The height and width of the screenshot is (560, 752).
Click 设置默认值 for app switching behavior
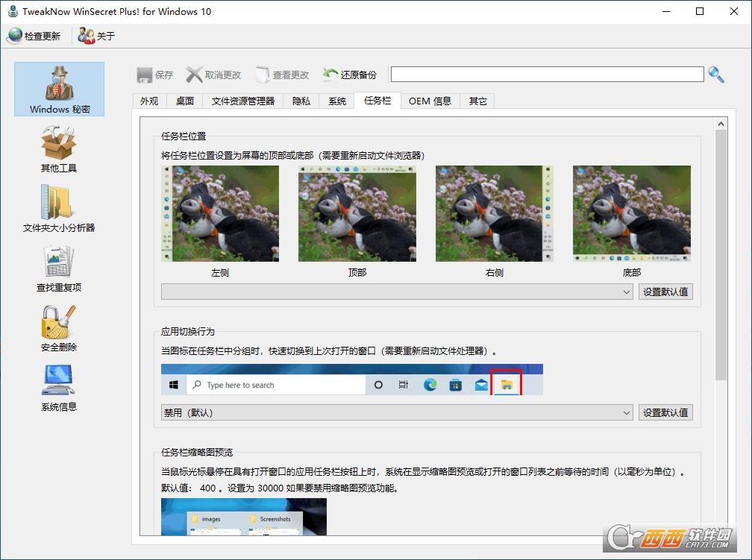point(665,412)
